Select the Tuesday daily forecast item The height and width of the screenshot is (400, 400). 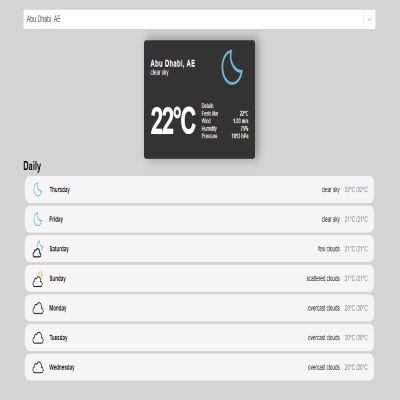(199, 338)
